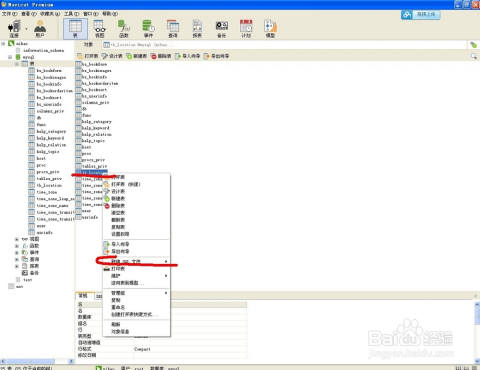The width and height of the screenshot is (480, 370).
Task: Select procs_priv in the object list
Action: [x=93, y=160]
